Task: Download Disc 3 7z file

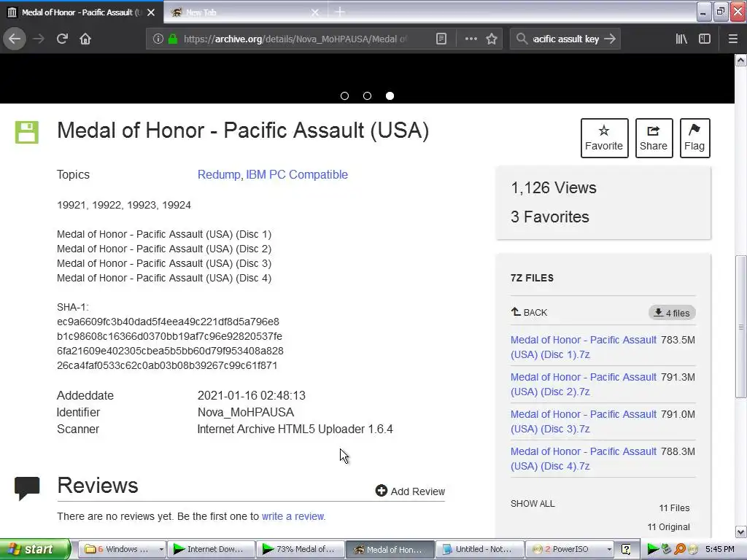Action: (583, 421)
